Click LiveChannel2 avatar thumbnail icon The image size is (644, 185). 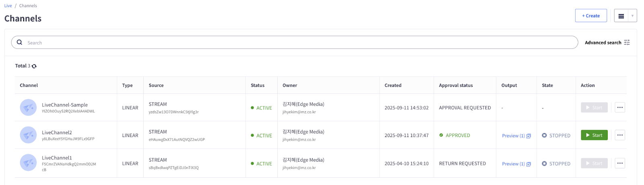pos(28,135)
